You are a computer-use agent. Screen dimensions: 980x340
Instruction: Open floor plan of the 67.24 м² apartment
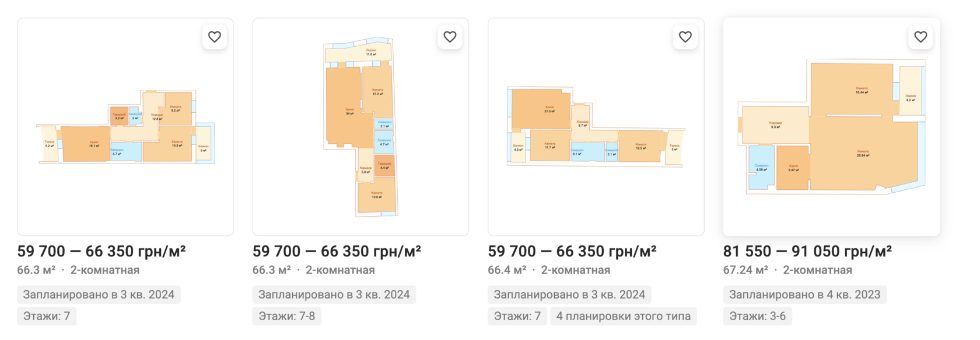click(x=831, y=127)
